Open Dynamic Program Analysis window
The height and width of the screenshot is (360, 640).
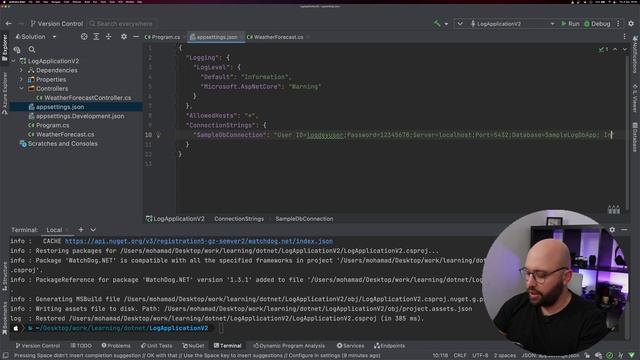click(x=289, y=346)
